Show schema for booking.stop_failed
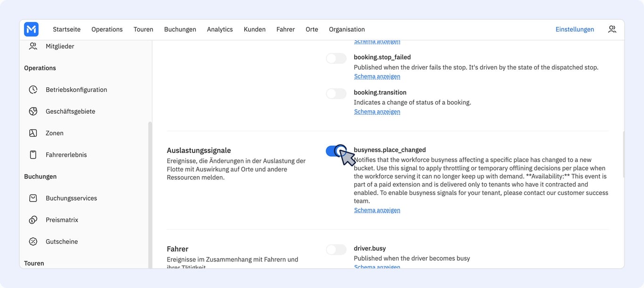 pos(377,76)
